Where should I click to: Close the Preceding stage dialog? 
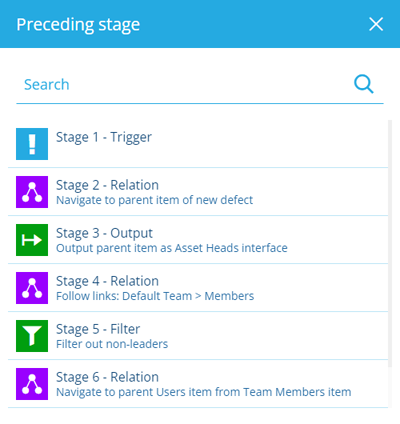click(376, 24)
